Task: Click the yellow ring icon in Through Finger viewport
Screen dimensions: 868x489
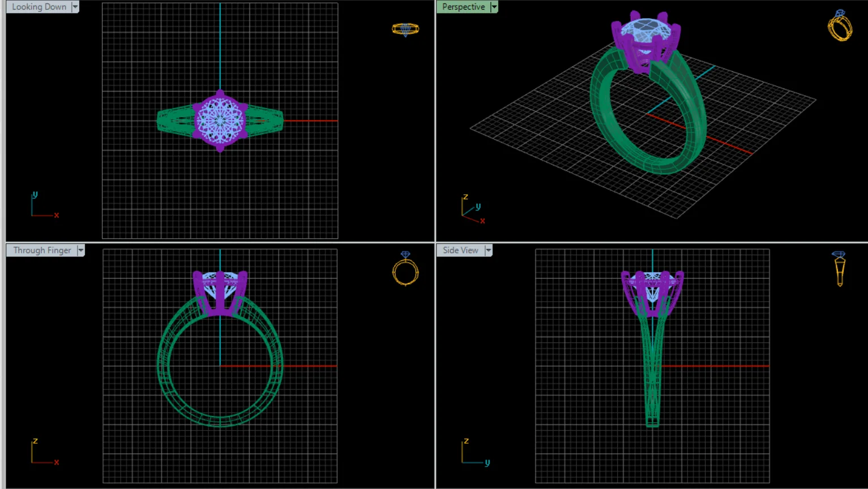Action: click(x=405, y=268)
